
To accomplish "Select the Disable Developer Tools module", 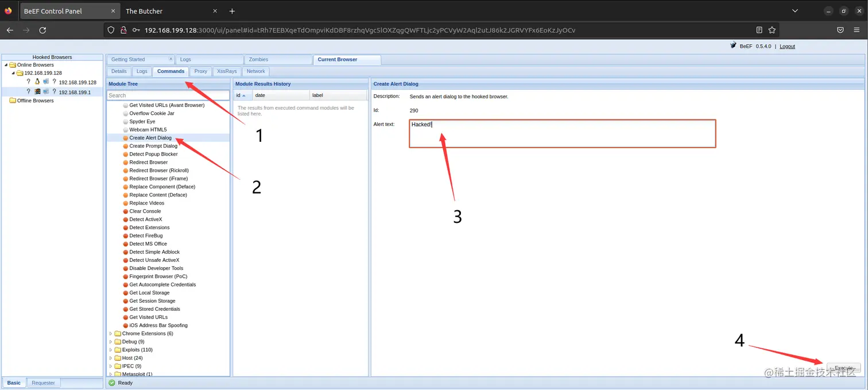I will (156, 268).
